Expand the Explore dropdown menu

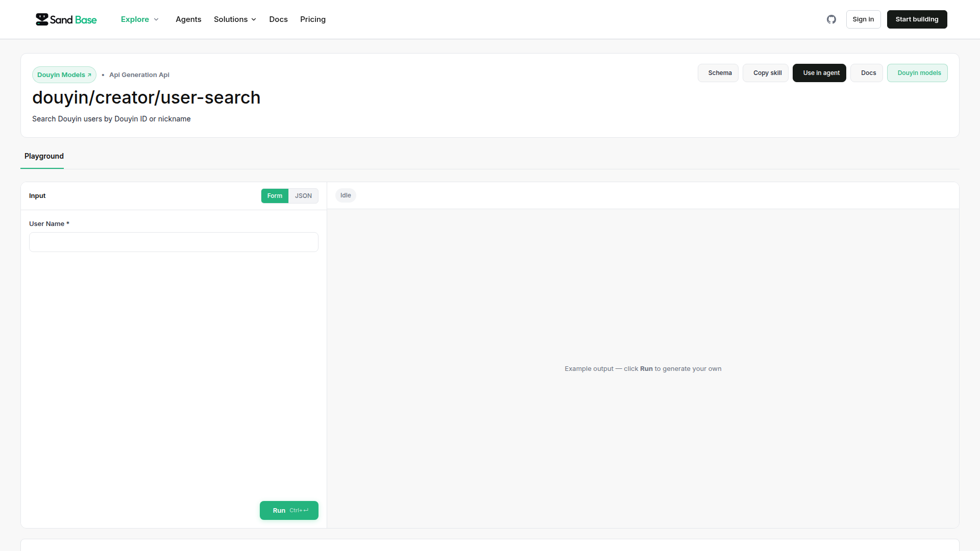click(x=139, y=19)
